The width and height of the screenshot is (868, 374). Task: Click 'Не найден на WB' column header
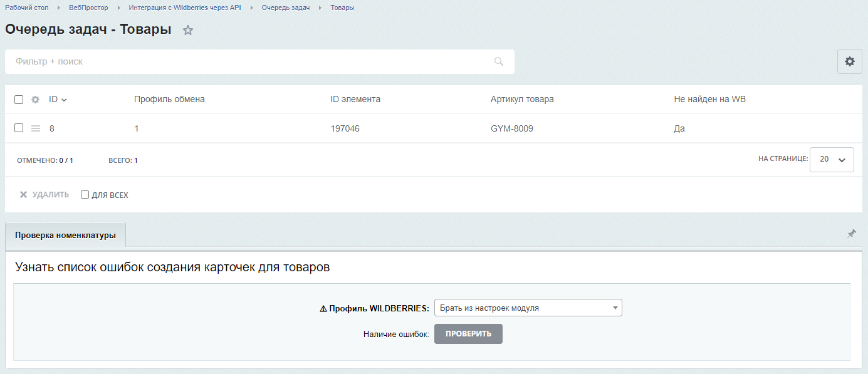(709, 99)
